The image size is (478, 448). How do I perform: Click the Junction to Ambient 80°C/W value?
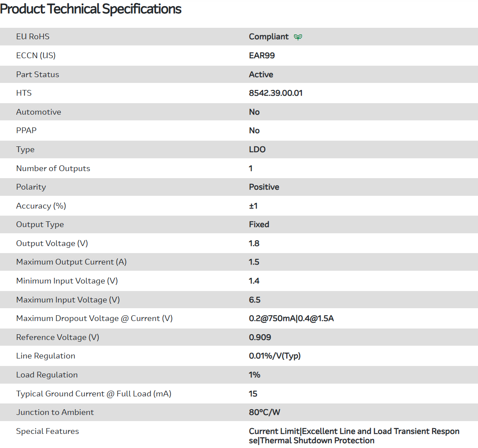[264, 412]
